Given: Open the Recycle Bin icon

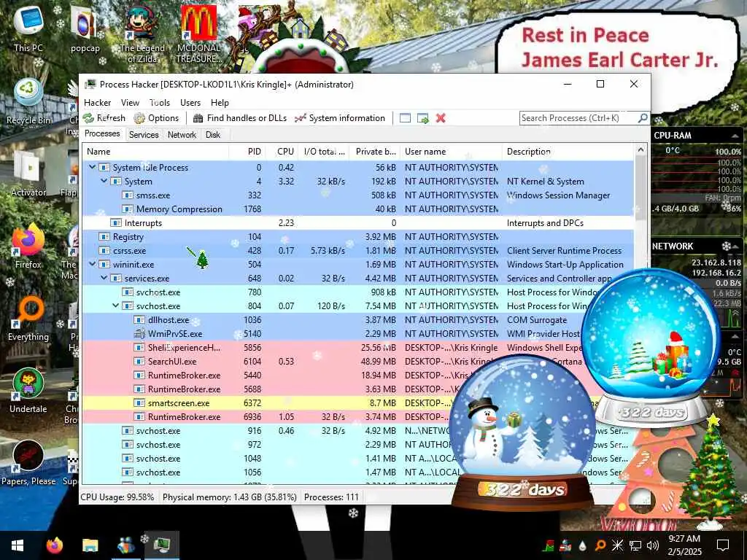Looking at the screenshot, I should (28, 101).
